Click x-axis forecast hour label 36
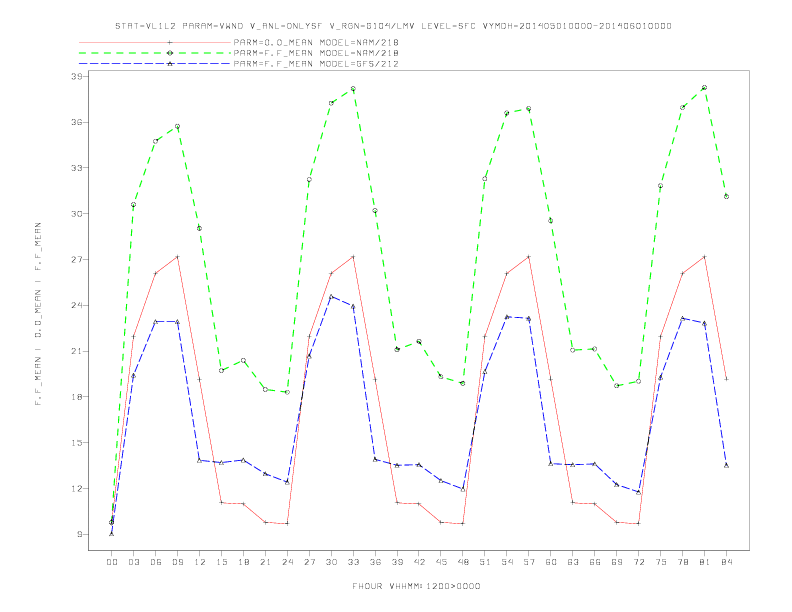The height and width of the screenshot is (612, 792). point(375,562)
